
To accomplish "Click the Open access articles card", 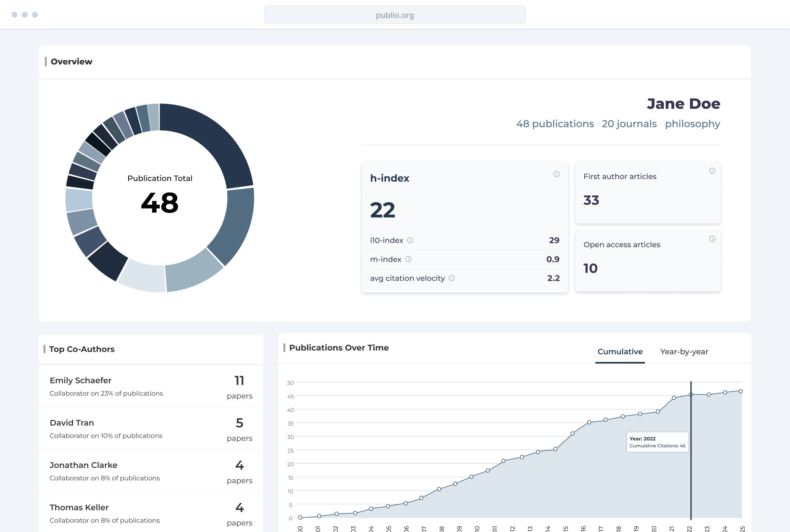I will click(x=648, y=261).
